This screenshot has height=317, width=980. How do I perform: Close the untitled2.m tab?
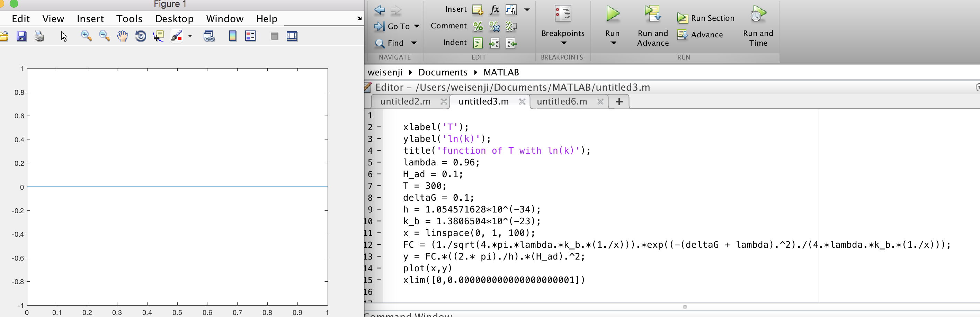(444, 101)
